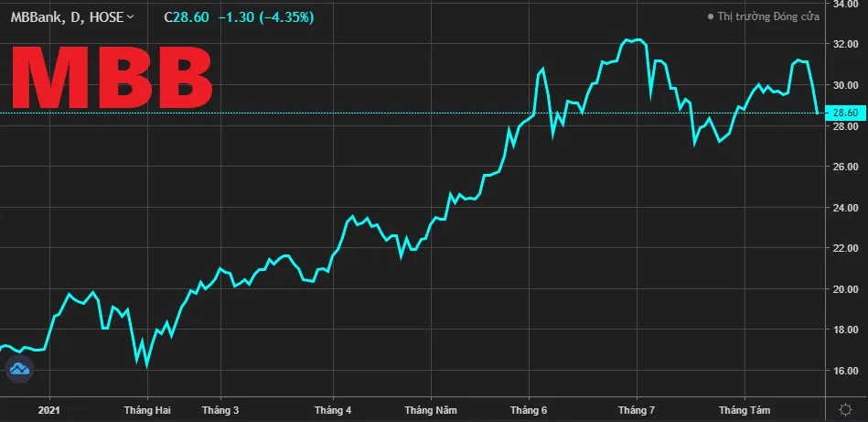This screenshot has height=422, width=868.
Task: Click the TradingView cloud logo icon
Action: [19, 370]
